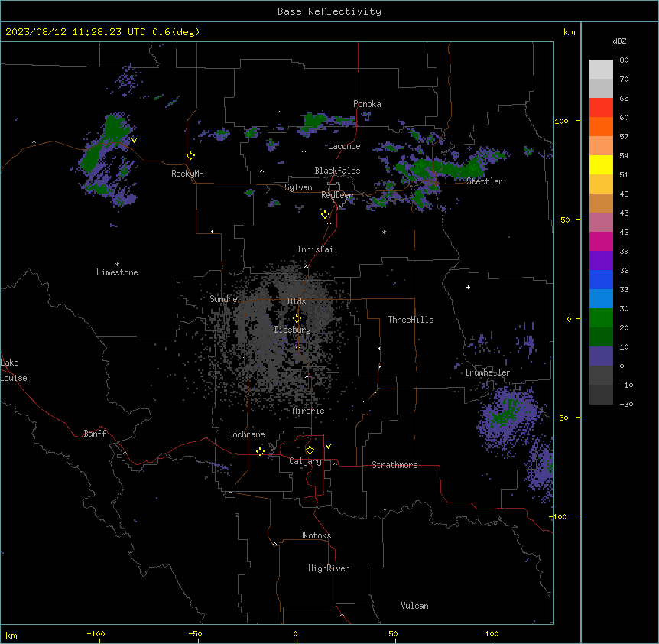Select the red 60-65 dBZ legend swatch
Image resolution: width=659 pixels, height=644 pixels.
(601, 108)
